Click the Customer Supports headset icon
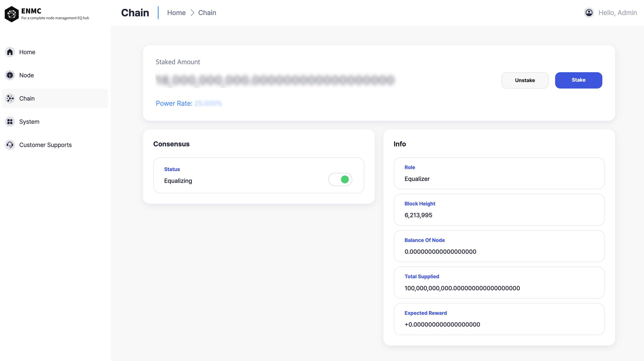Viewport: 644px width, 361px height. (x=10, y=145)
